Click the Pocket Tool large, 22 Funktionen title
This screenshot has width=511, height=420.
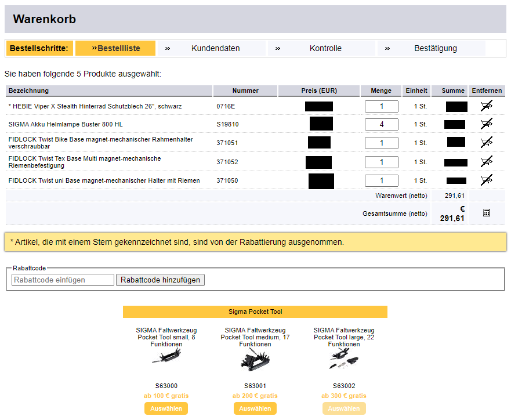pyautogui.click(x=344, y=337)
